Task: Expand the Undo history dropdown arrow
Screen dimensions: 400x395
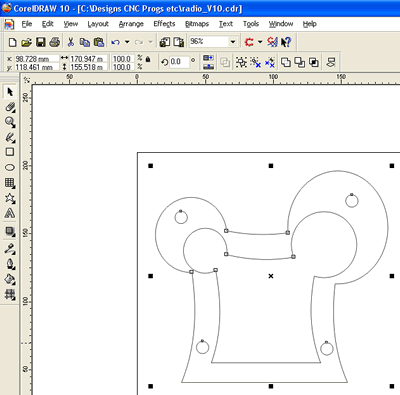Action: (127, 42)
